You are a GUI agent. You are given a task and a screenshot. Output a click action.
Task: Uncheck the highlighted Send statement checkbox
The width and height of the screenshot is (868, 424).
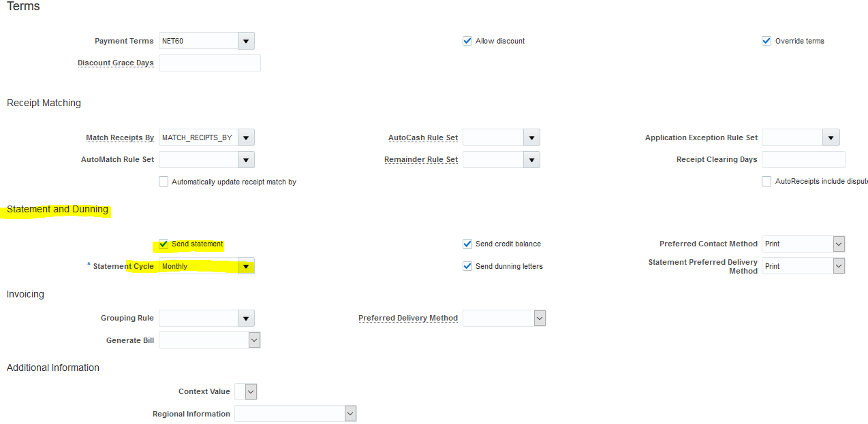point(163,244)
